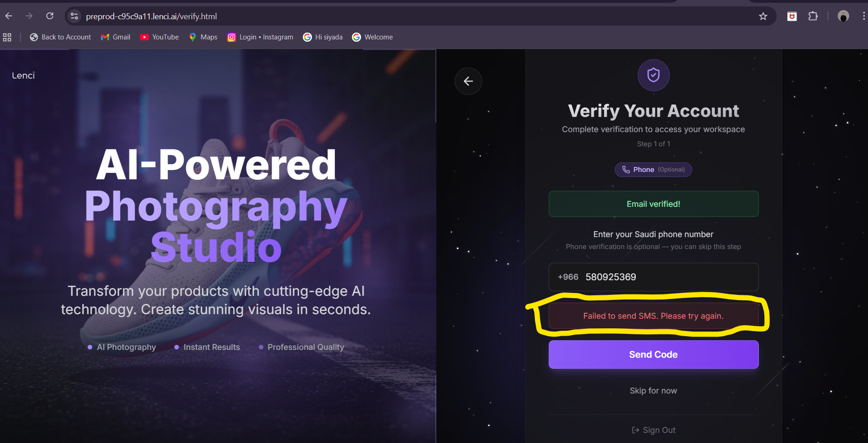Screen dimensions: 868x443
Task: Open the Login Instagram bookmark
Action: (260, 37)
